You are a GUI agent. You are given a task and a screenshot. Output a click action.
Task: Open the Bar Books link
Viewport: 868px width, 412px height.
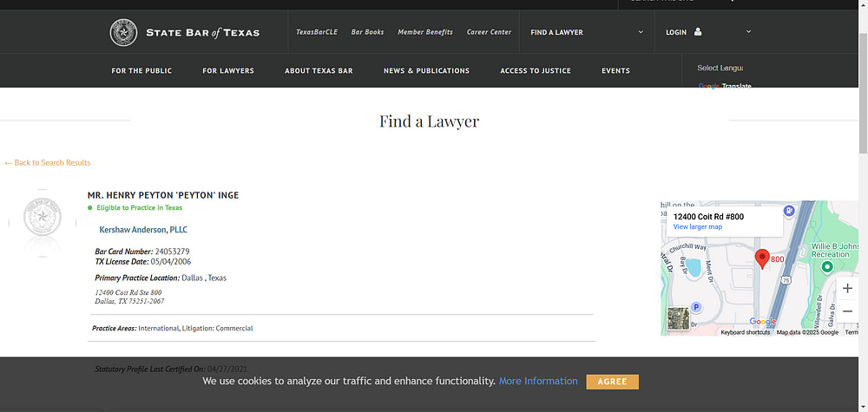[x=367, y=32]
